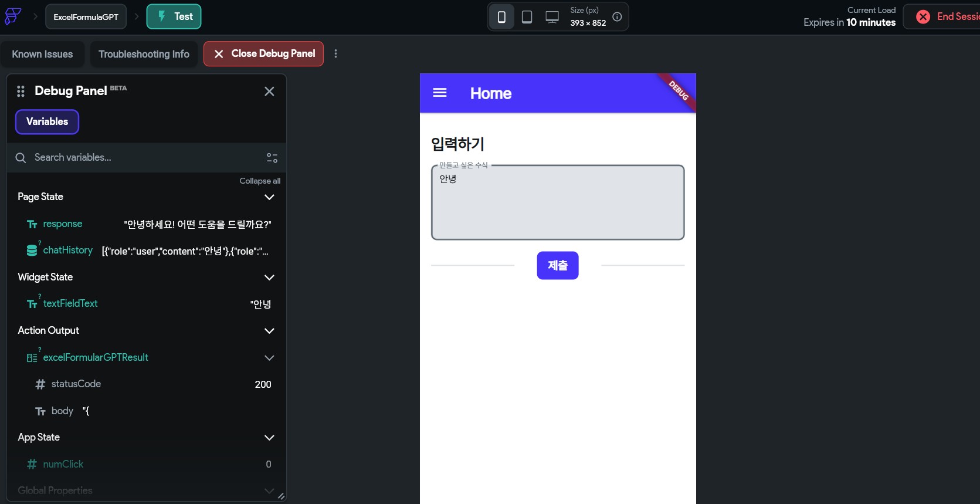Open the Known Issues tab
Viewport: 980px width, 504px height.
[x=42, y=54]
